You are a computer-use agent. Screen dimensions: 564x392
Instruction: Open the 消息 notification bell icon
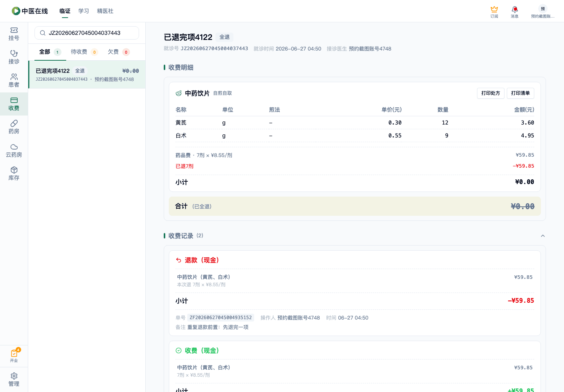click(x=515, y=12)
